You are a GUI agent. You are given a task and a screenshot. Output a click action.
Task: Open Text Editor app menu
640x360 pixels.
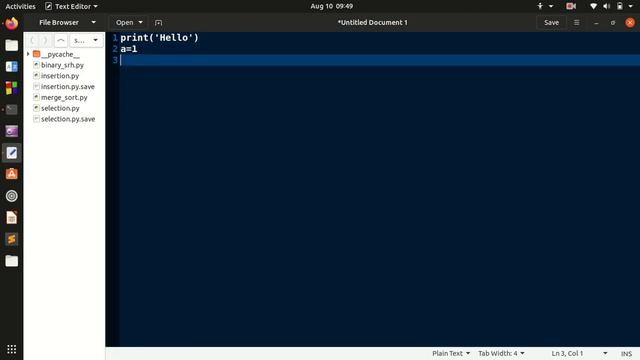71,6
